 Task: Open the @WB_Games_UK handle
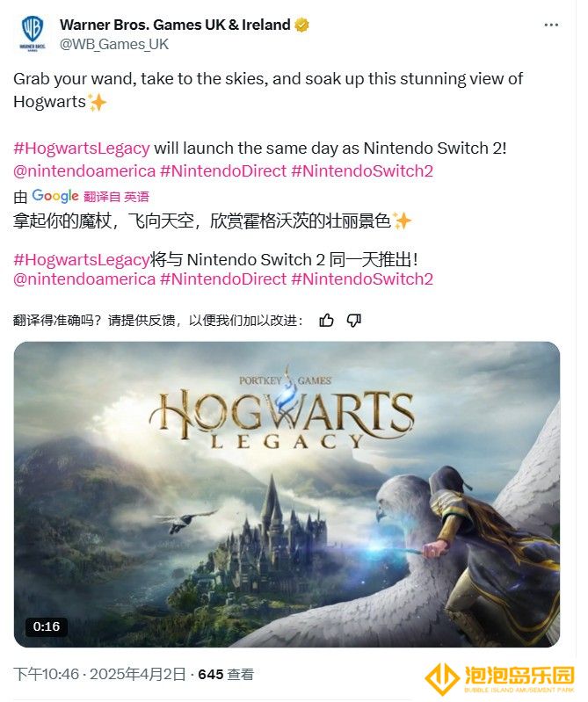click(113, 44)
